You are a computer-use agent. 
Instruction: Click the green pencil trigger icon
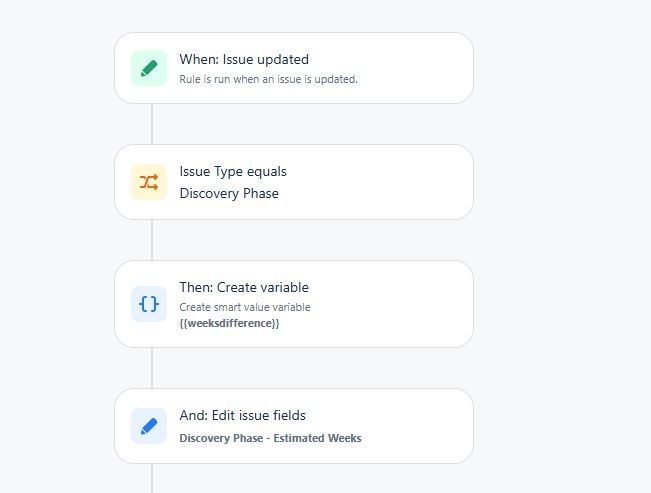click(149, 68)
